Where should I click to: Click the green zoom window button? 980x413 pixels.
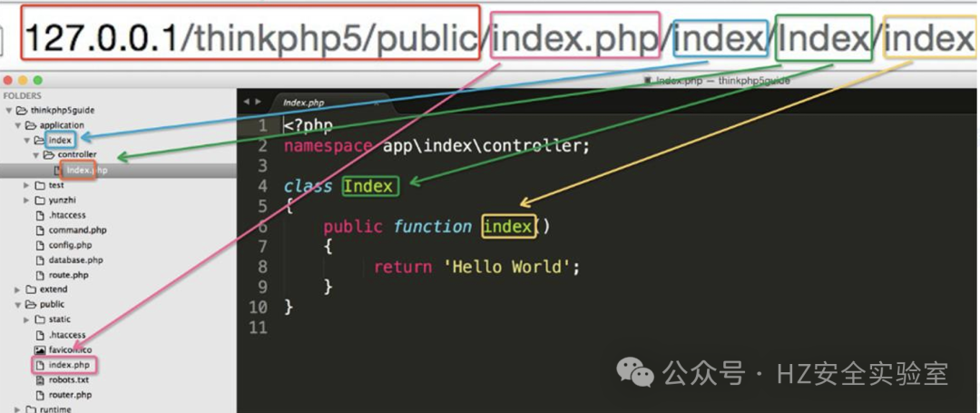click(x=37, y=81)
